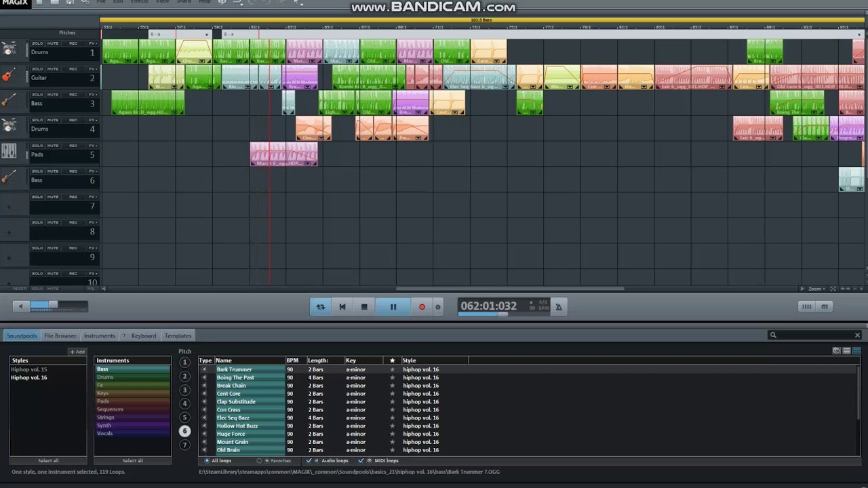Viewport: 868px width, 488px height.
Task: Preview the Break Chain loop via its speaker icon
Action: (x=204, y=386)
